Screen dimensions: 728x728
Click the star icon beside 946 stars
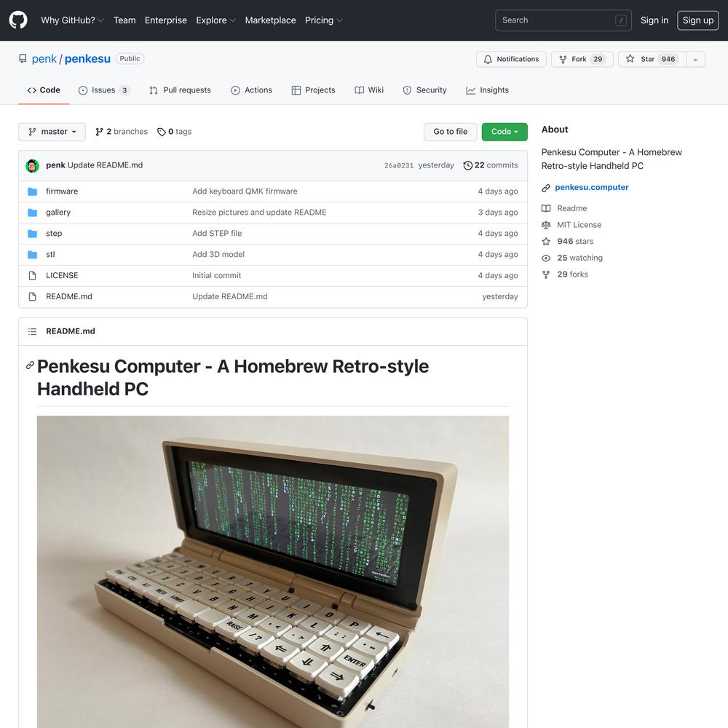point(546,242)
